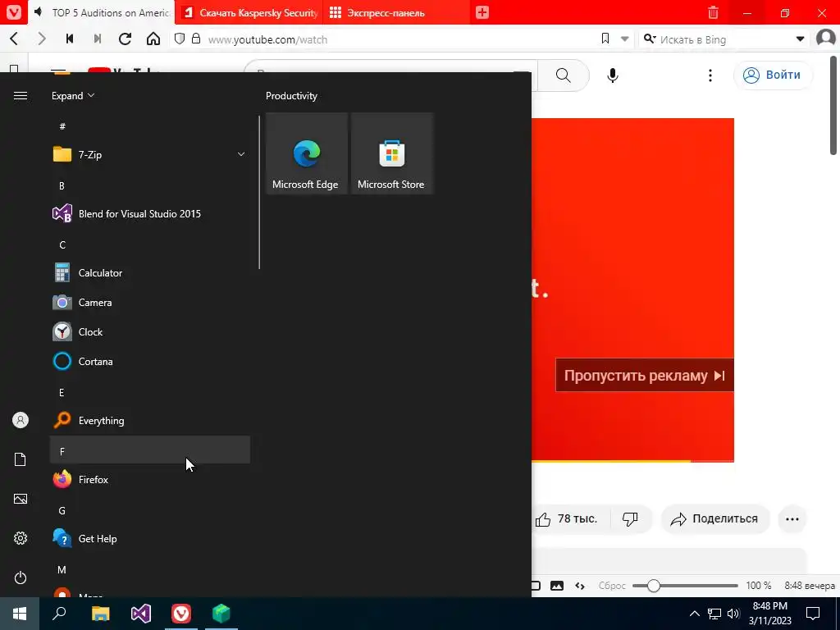Switch to TOP 5 Auditions tab
Image resolution: width=840 pixels, height=630 pixels.
pyautogui.click(x=102, y=12)
